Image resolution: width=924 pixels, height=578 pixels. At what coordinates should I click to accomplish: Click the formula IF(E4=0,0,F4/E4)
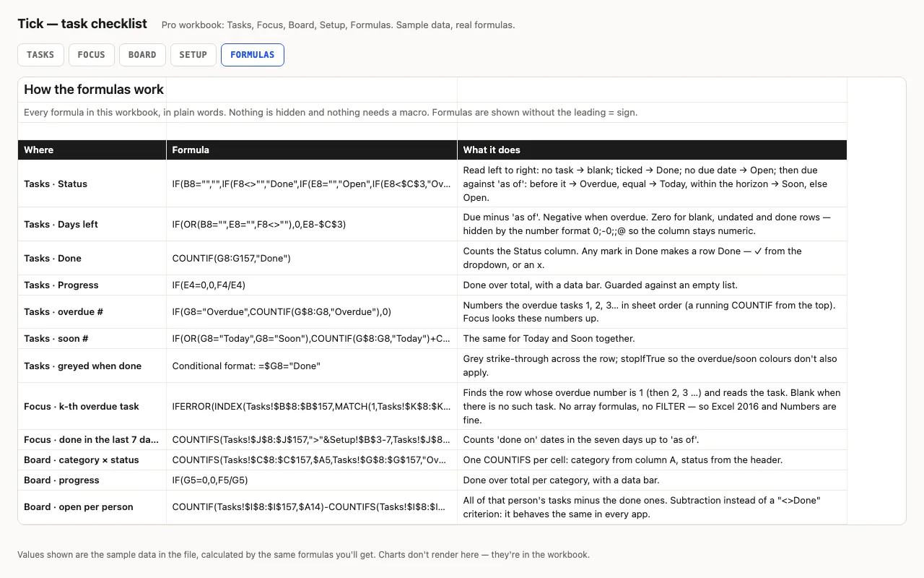click(x=312, y=285)
